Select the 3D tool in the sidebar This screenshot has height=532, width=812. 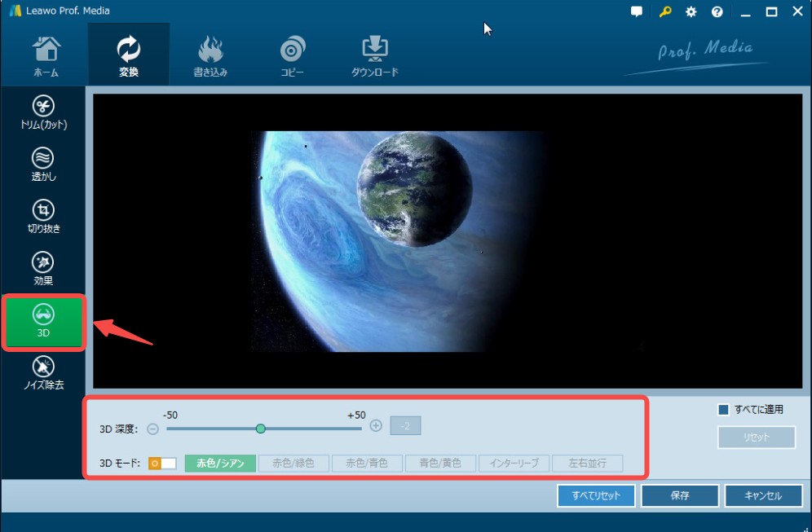click(x=43, y=322)
